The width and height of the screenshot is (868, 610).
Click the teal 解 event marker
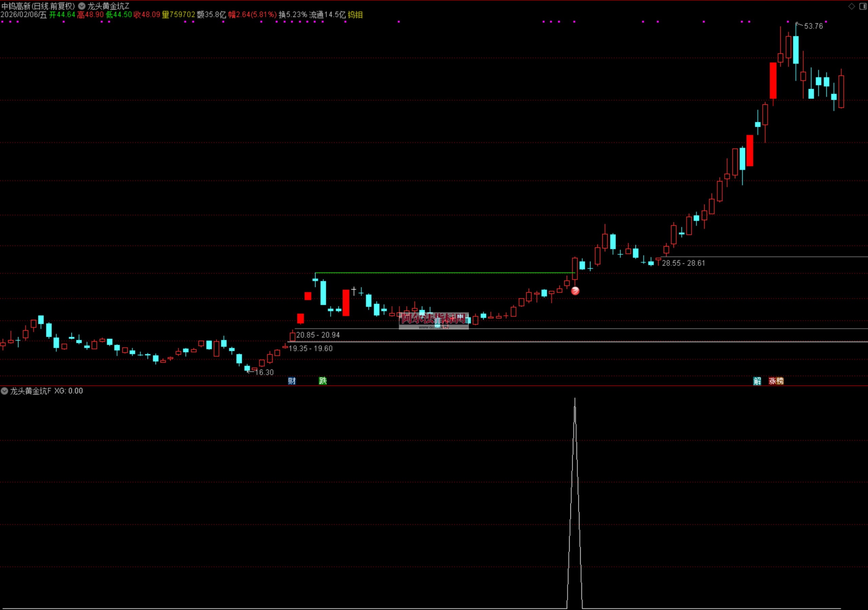pyautogui.click(x=757, y=381)
